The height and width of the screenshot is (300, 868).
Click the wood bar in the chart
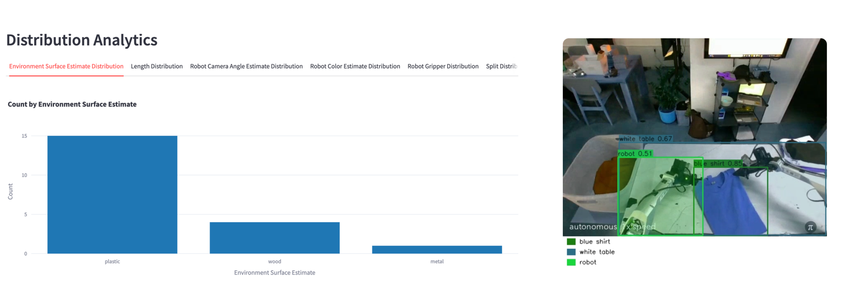[x=275, y=238]
